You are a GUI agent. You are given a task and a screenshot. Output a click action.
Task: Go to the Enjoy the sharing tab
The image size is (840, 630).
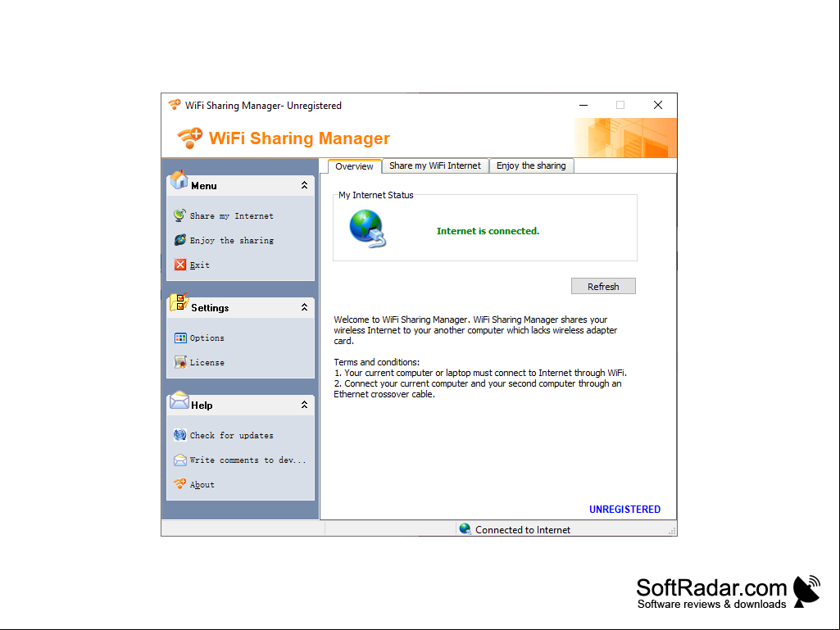pos(531,165)
